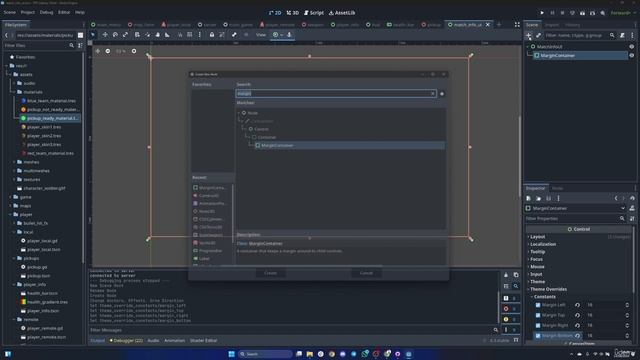Viewport: 640px width, 360px height.
Task: Uncheck the Margin Right override checkbox
Action: pyautogui.click(x=538, y=325)
